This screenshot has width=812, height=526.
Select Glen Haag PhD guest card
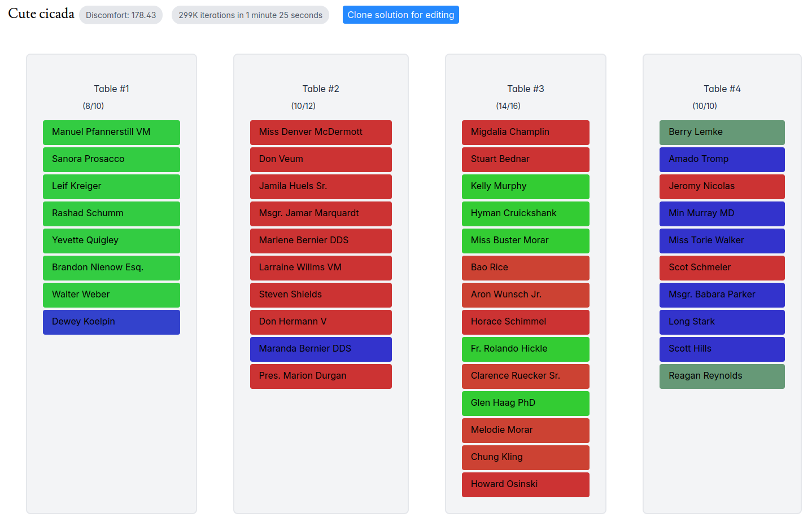tap(525, 403)
